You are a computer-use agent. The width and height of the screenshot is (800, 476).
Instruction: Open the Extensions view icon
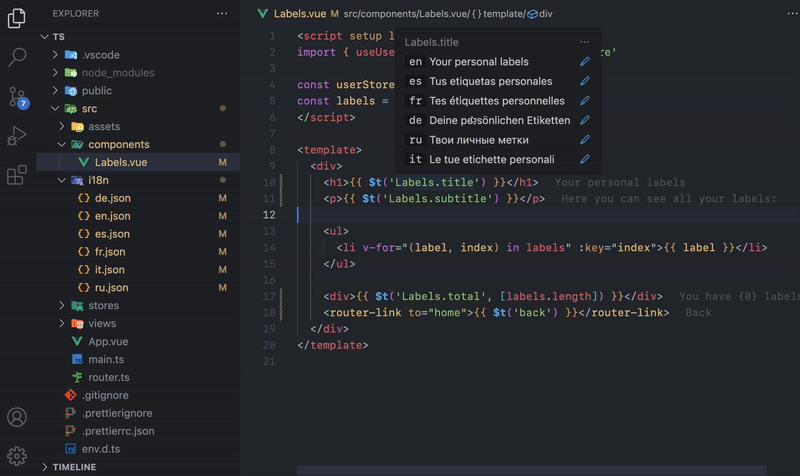pos(17,175)
